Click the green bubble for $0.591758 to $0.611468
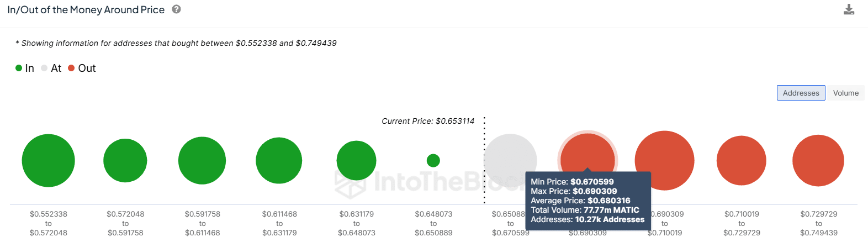 point(202,160)
